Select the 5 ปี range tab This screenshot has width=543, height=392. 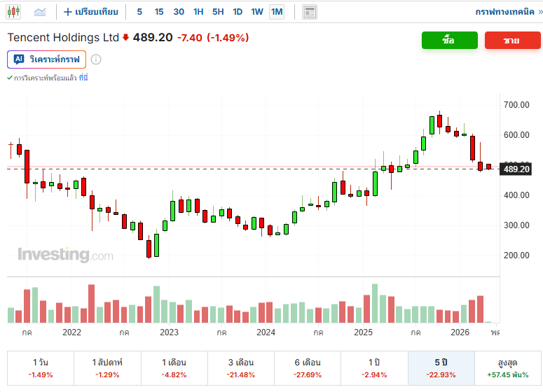[x=441, y=368]
